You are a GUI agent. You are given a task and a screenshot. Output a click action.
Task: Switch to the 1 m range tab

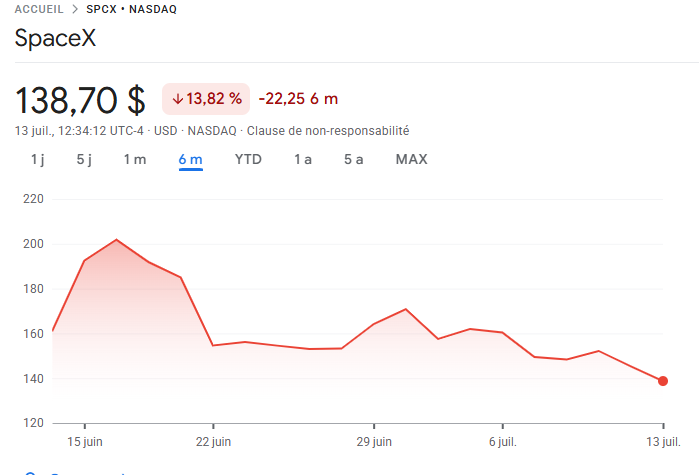click(x=135, y=159)
